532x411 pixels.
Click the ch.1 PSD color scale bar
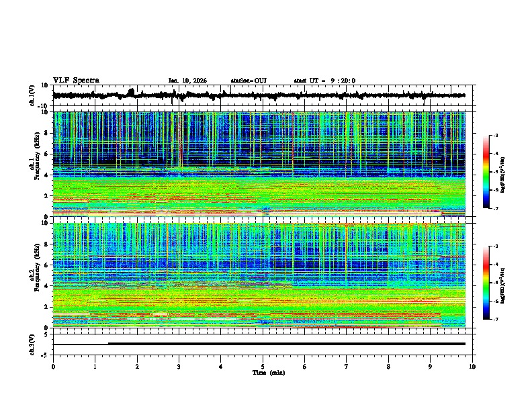(x=486, y=171)
